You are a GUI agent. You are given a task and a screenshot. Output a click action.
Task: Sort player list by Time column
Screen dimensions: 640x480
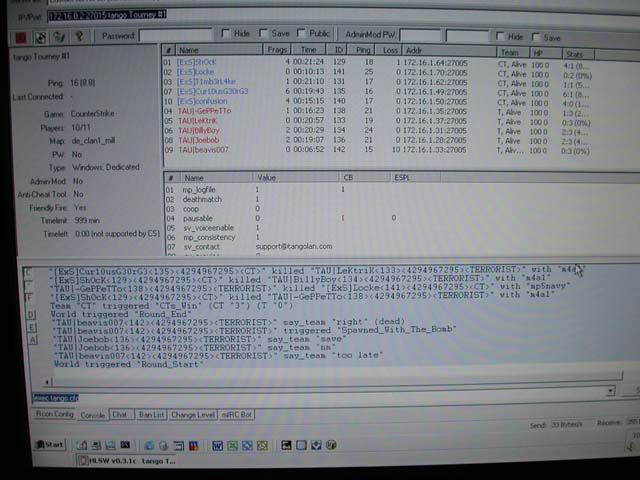tap(309, 50)
